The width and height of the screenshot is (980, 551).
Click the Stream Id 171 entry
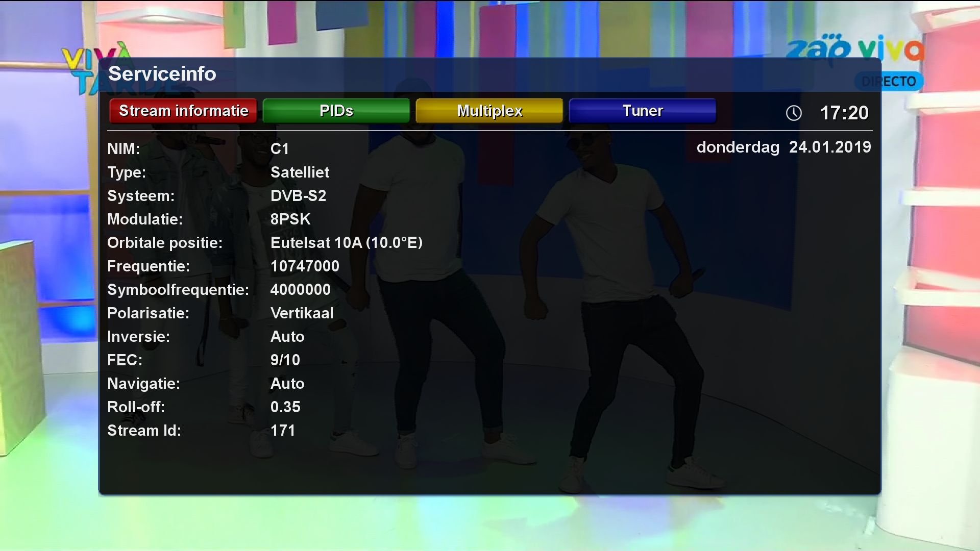(x=283, y=430)
